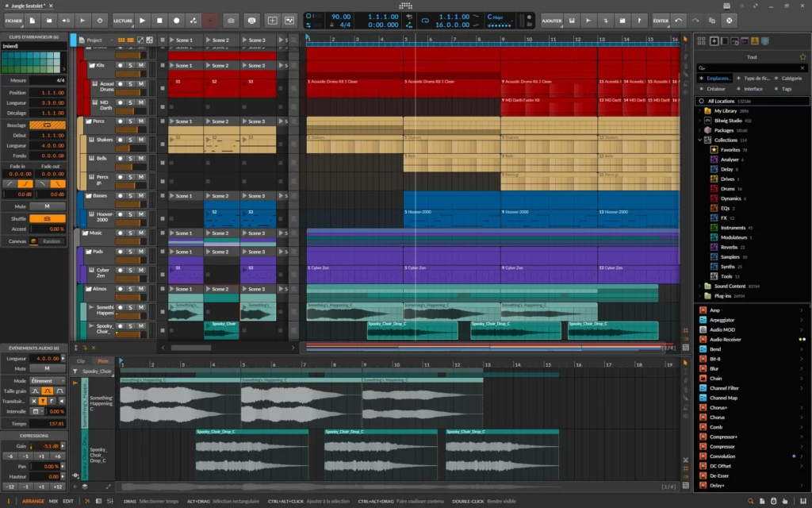The height and width of the screenshot is (508, 812).
Task: Expand the Sound Content location
Action: point(700,286)
